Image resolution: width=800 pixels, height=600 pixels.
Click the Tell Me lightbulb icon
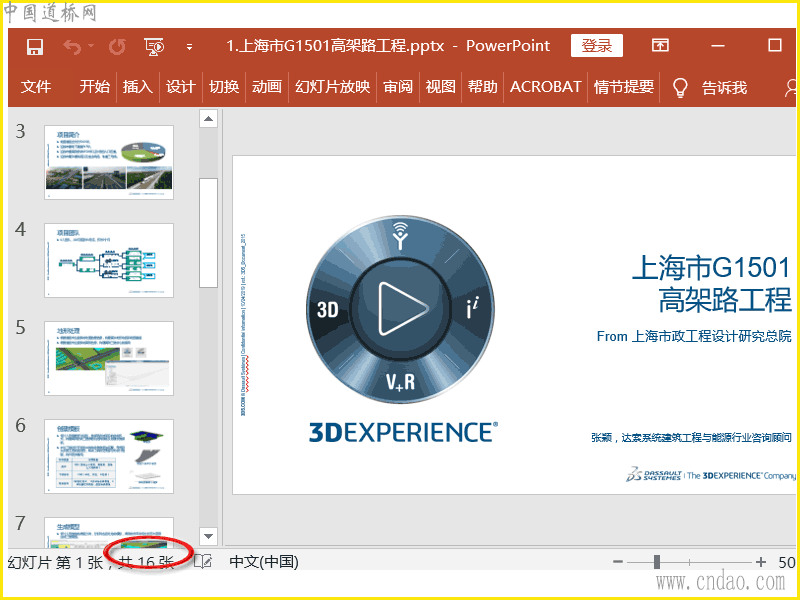[x=680, y=88]
